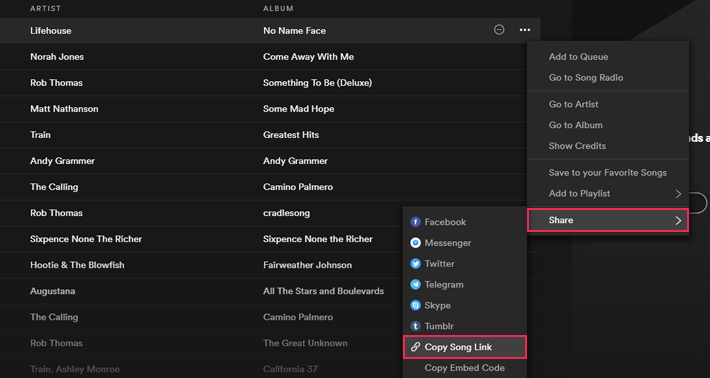Open the Share menu entry
This screenshot has width=710, height=378.
point(608,220)
